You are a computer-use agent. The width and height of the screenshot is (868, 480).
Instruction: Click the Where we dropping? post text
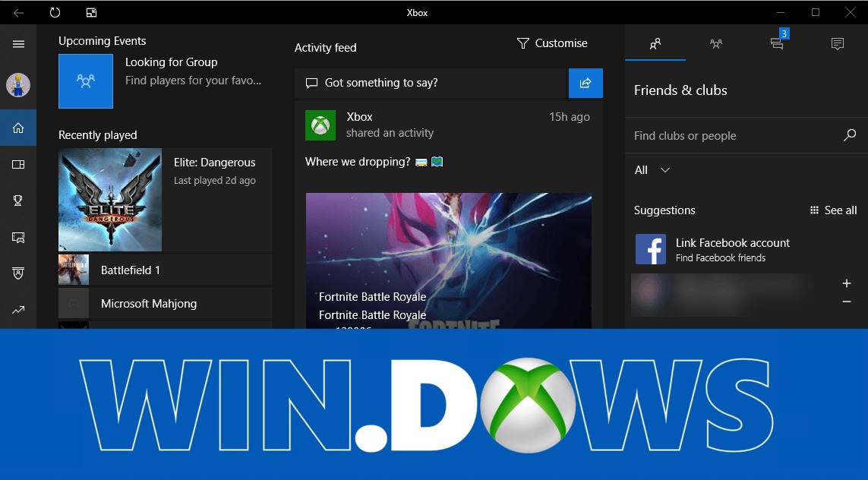[358, 162]
